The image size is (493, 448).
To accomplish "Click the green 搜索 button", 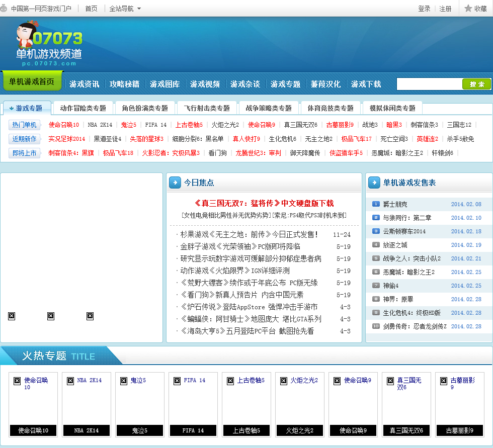I will point(477,84).
